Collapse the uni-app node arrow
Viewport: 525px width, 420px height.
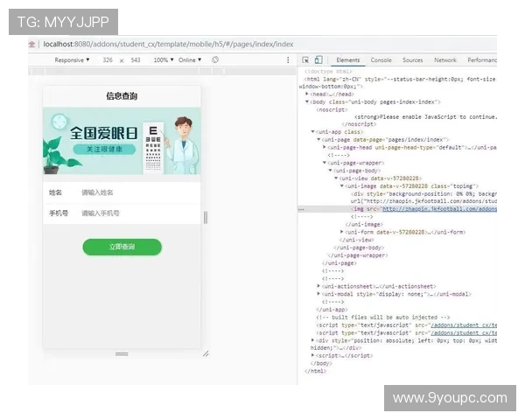click(312, 132)
